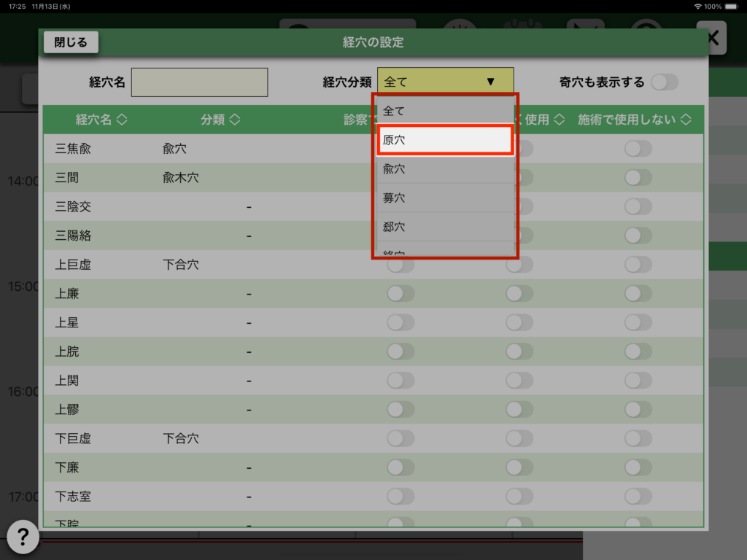Viewport: 747px width, 560px height.
Task: Tap the battery icon in status bar
Action: coord(733,7)
